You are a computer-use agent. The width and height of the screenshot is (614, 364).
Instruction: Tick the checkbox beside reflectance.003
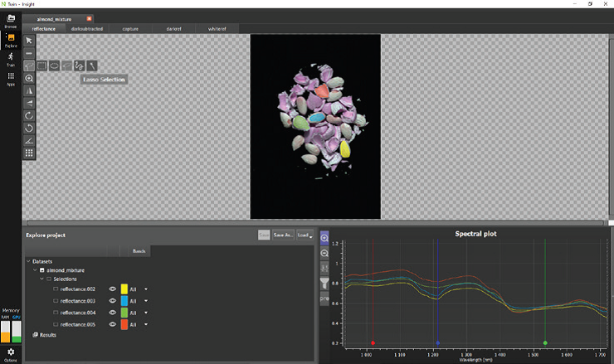point(56,301)
